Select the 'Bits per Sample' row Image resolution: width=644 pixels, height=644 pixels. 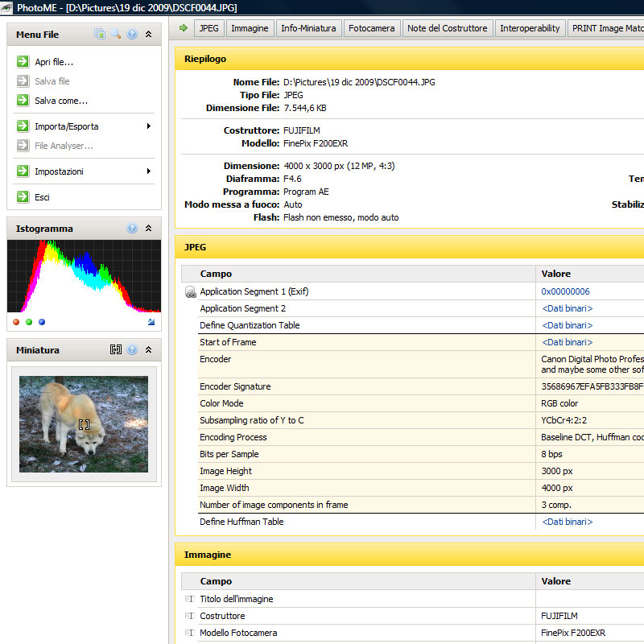[x=420, y=454]
